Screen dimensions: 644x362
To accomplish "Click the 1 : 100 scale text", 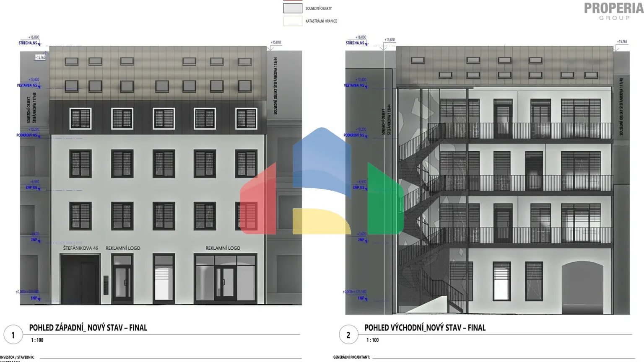I will click(37, 340).
